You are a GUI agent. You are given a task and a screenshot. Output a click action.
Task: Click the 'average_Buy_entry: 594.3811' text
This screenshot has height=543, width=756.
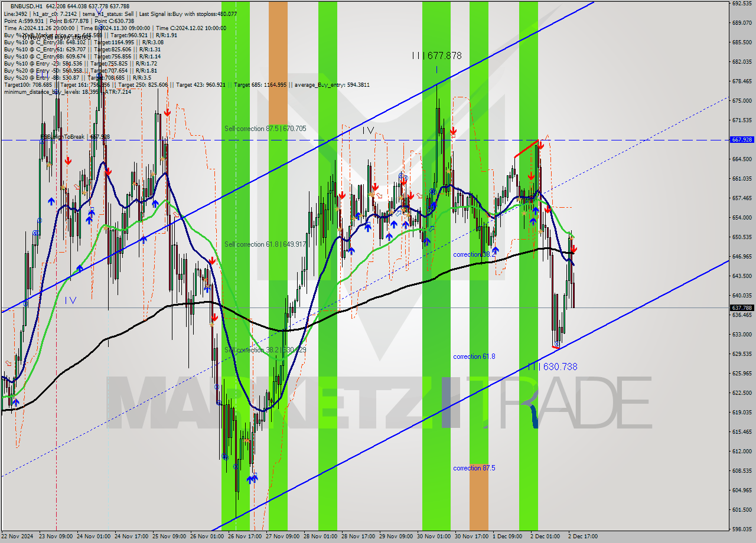[x=331, y=84]
